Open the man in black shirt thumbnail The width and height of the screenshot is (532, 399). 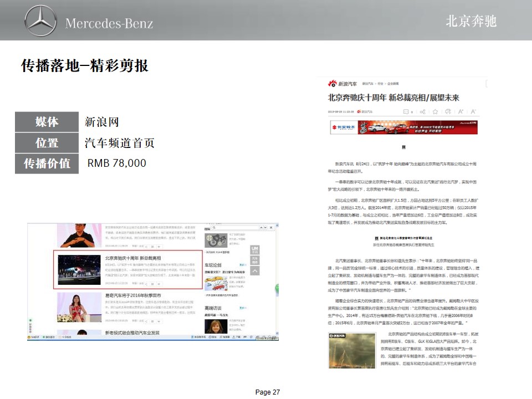79,235
